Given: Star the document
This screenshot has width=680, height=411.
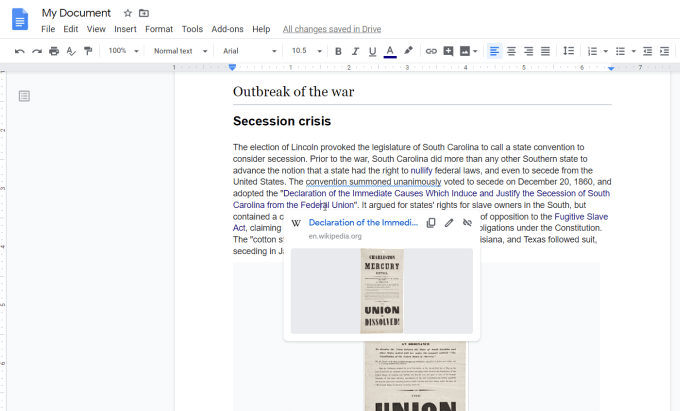Looking at the screenshot, I should coord(128,13).
